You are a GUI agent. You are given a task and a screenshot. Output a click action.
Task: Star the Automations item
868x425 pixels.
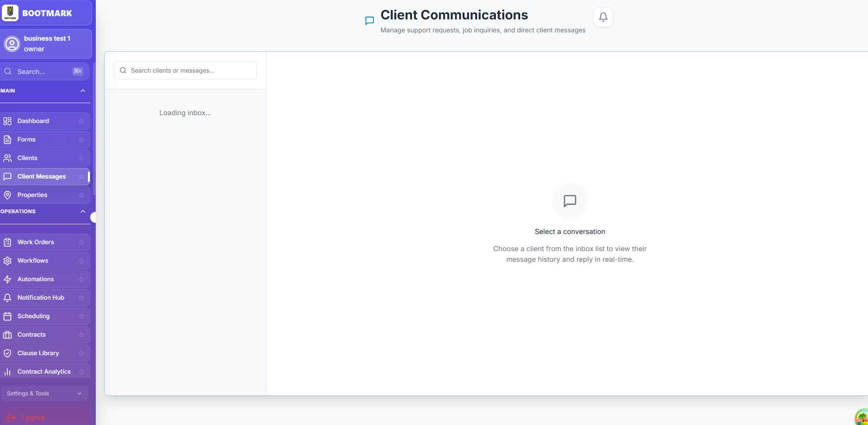tap(81, 279)
